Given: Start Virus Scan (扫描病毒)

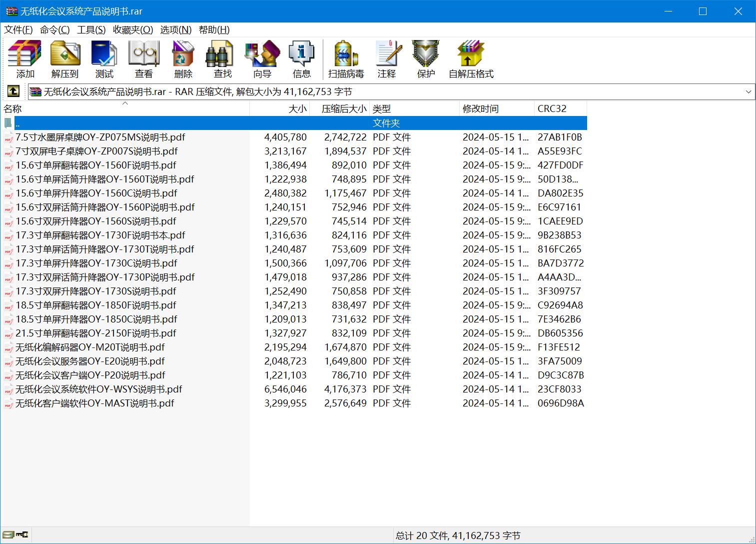Looking at the screenshot, I should (x=346, y=59).
